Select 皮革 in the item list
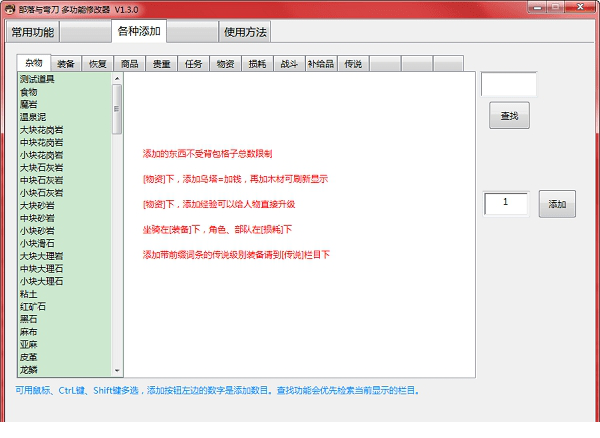The height and width of the screenshot is (438, 600). click(x=65, y=357)
